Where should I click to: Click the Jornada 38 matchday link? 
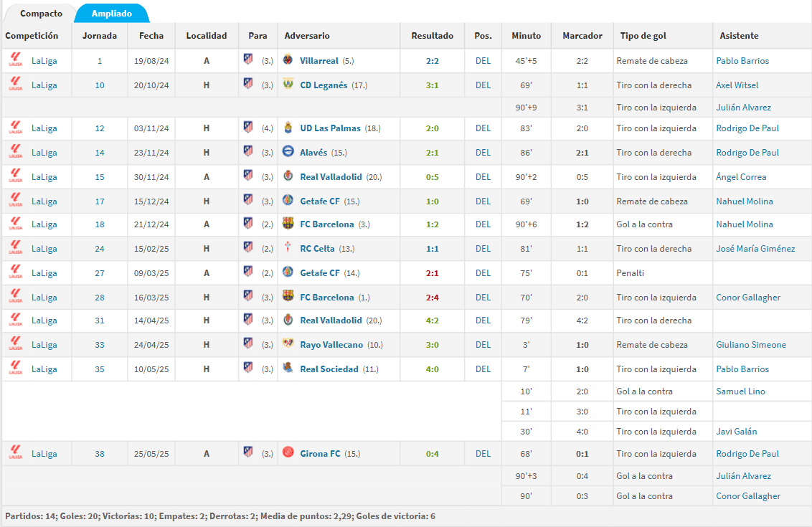click(100, 454)
